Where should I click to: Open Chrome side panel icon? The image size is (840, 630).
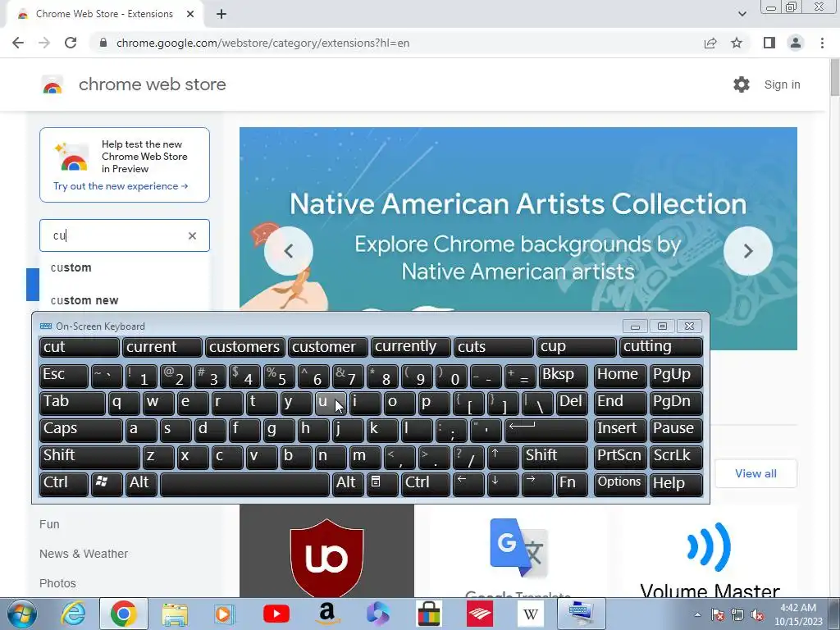click(769, 43)
